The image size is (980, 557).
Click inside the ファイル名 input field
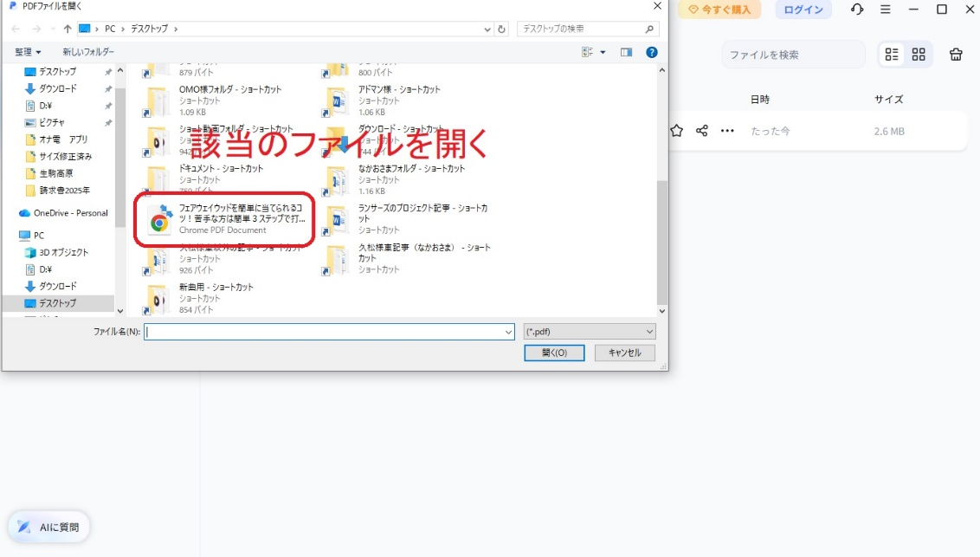click(329, 331)
